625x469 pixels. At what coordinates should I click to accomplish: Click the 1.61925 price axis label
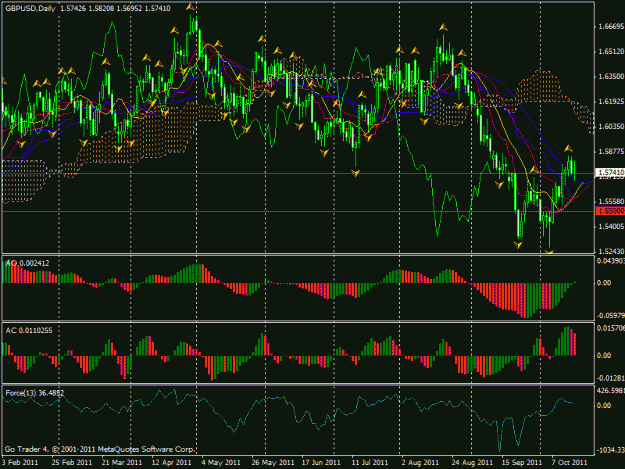(x=611, y=102)
